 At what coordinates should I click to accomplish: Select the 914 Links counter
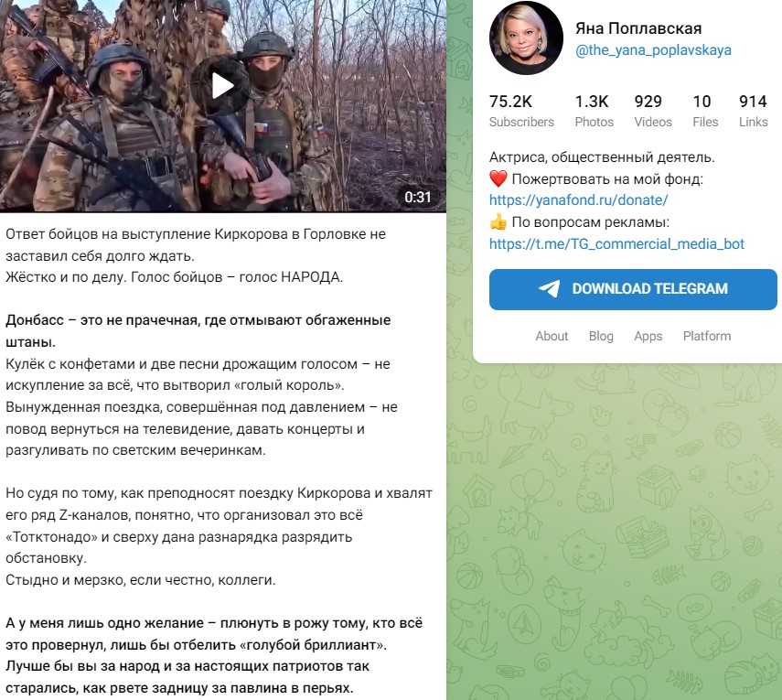[753, 112]
